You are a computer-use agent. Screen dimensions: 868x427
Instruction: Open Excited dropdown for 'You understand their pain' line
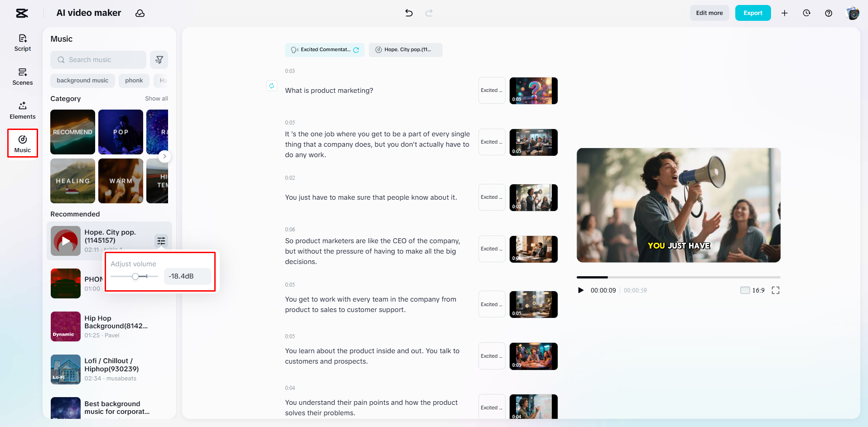point(492,407)
